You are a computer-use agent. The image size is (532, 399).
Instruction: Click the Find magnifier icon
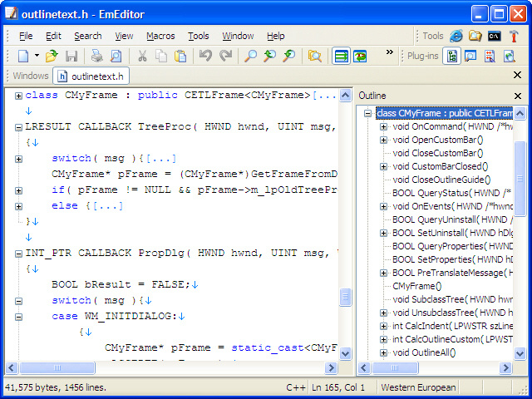point(249,57)
